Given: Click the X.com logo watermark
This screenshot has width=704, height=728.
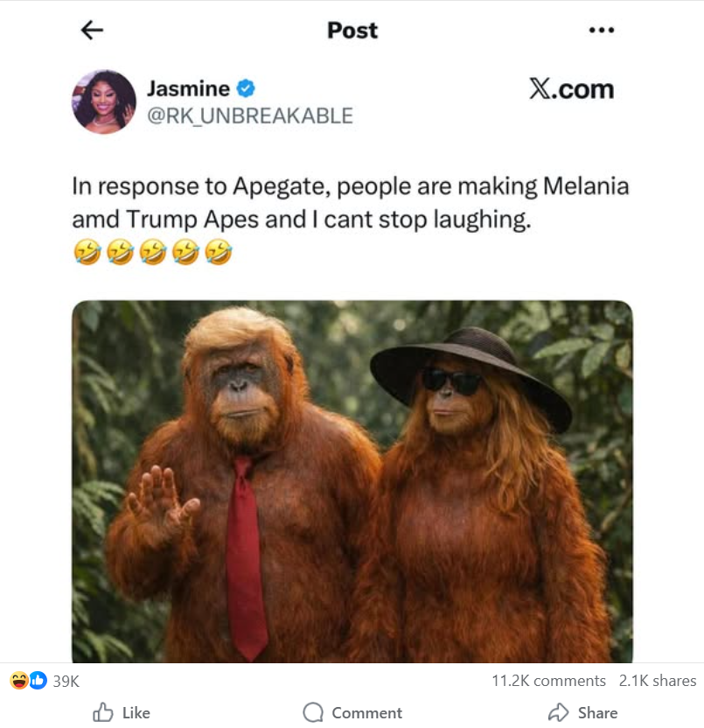Looking at the screenshot, I should point(571,89).
